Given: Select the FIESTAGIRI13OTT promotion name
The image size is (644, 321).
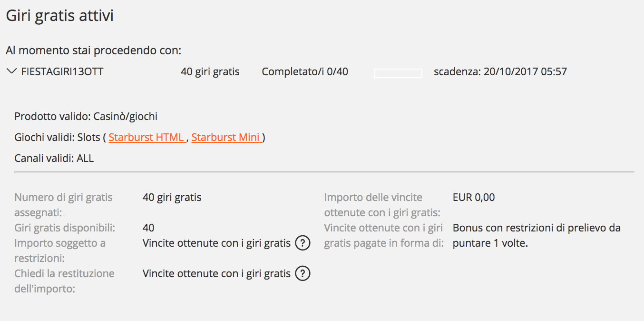Looking at the screenshot, I should (62, 72).
